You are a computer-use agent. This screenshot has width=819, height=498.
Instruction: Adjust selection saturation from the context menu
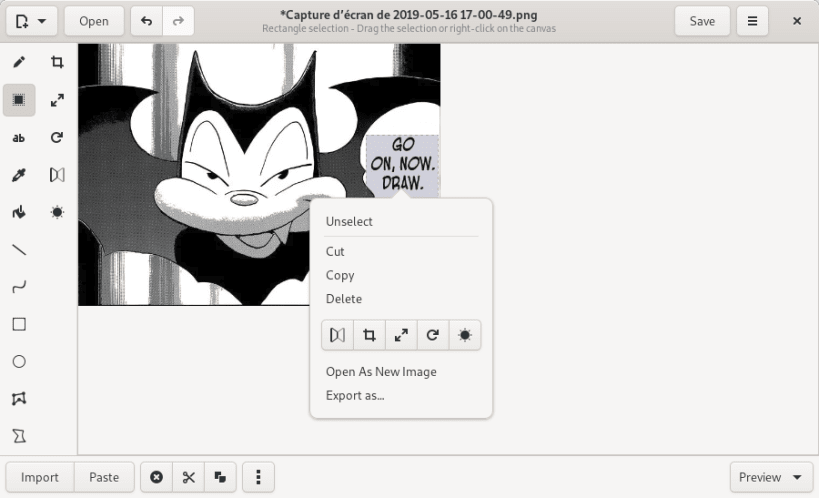pyautogui.click(x=465, y=335)
